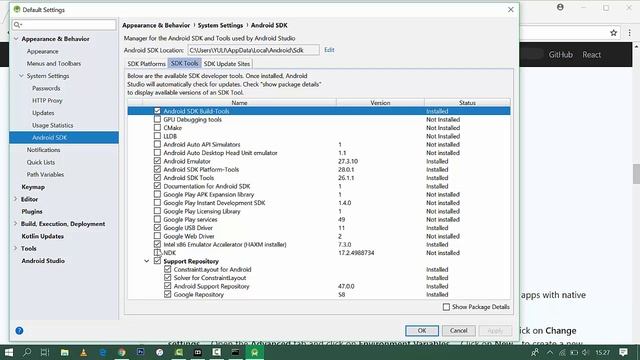Go to Plugins in the settings tree
The height and width of the screenshot is (360, 640).
click(x=32, y=211)
